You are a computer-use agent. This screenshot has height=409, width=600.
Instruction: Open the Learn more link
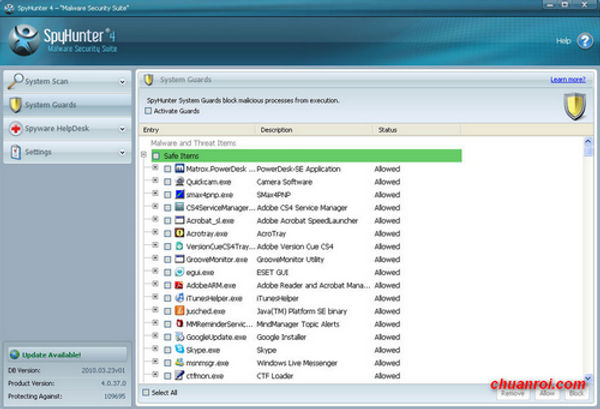pyautogui.click(x=568, y=80)
